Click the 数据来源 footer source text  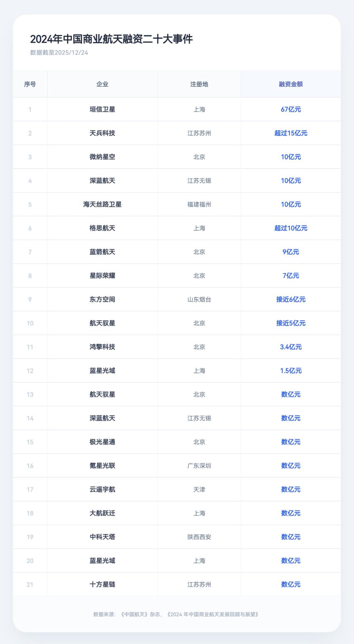pyautogui.click(x=176, y=614)
